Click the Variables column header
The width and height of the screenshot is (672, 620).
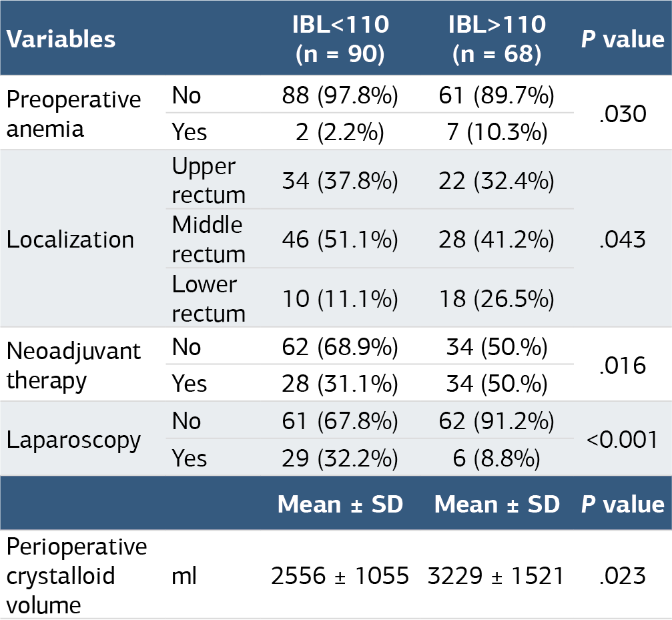(x=61, y=39)
